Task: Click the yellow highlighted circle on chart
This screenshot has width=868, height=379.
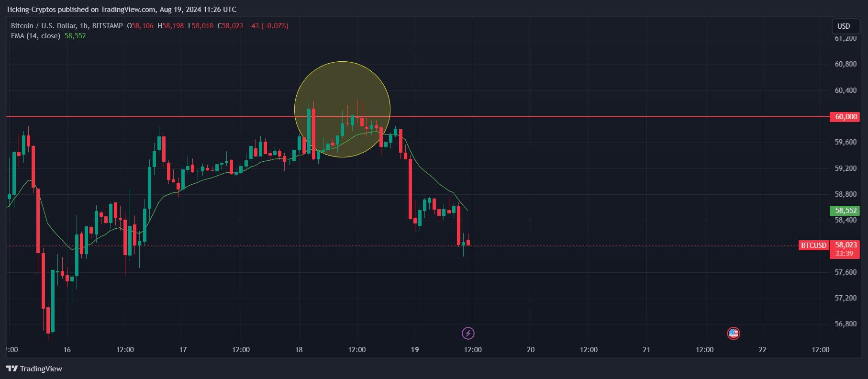Action: click(x=342, y=109)
